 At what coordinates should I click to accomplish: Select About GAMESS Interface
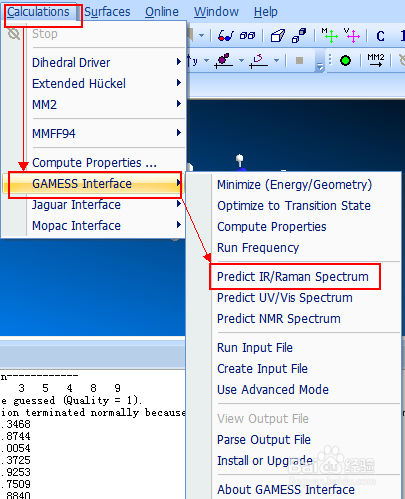pos(286,490)
